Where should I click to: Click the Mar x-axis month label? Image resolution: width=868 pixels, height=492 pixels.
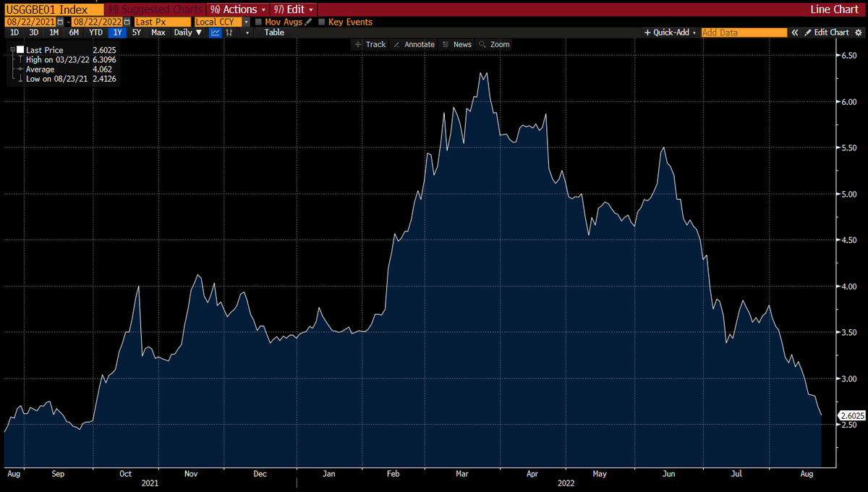click(462, 473)
